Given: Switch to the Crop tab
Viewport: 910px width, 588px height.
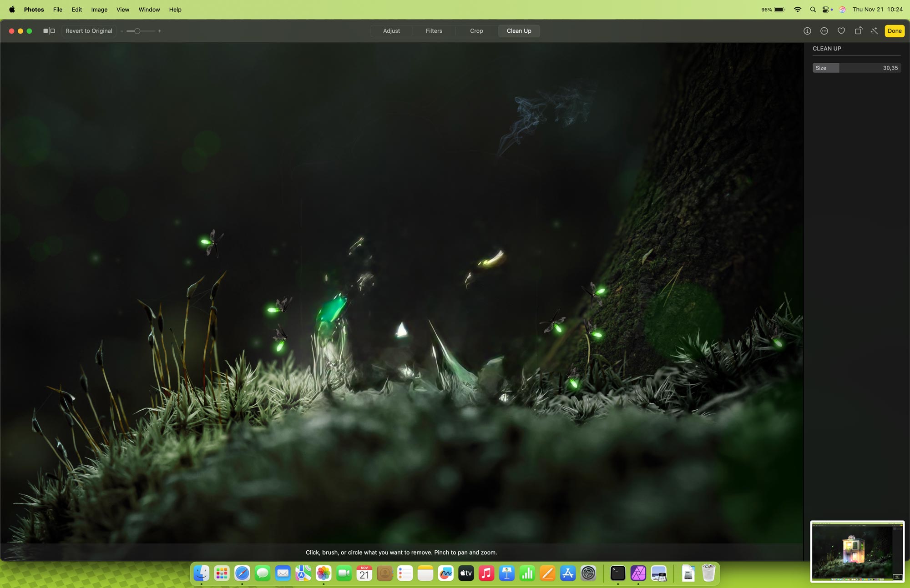Looking at the screenshot, I should click(x=476, y=31).
